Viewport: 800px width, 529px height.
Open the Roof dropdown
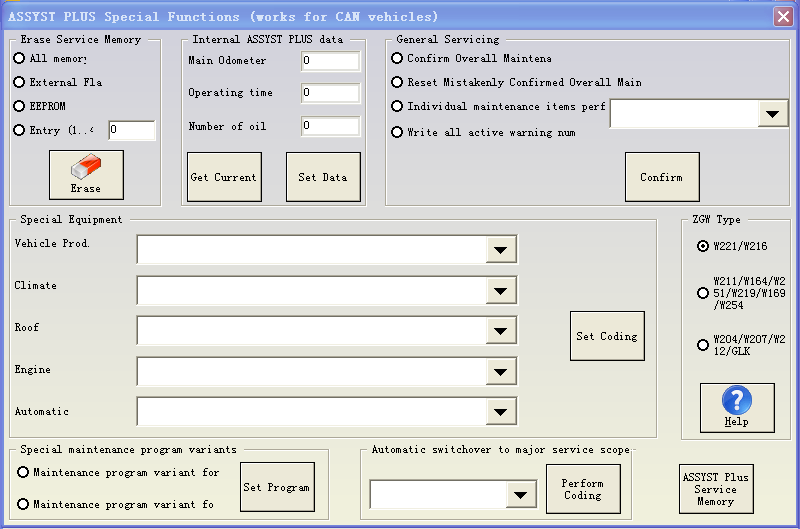(501, 331)
